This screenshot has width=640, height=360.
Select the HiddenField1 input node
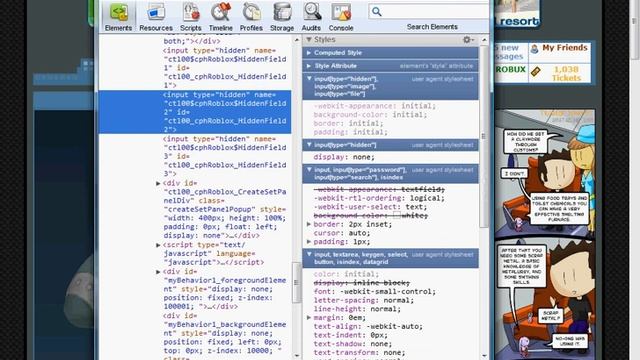pos(224,68)
